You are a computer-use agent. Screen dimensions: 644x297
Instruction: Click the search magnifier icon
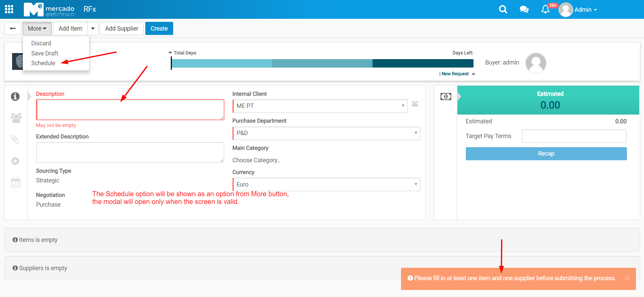[503, 9]
